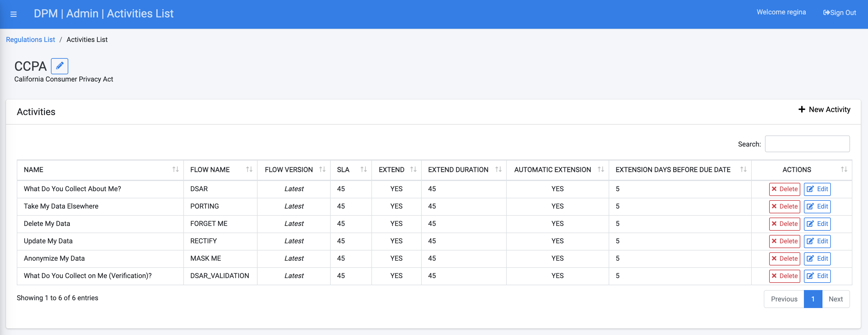This screenshot has width=868, height=335.
Task: Click the PORTING flow name cell
Action: [x=220, y=206]
